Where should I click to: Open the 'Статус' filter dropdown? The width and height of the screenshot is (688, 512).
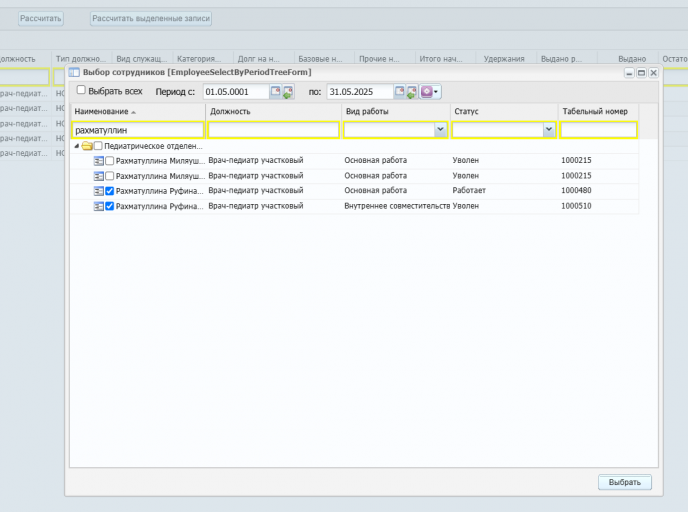coord(548,129)
